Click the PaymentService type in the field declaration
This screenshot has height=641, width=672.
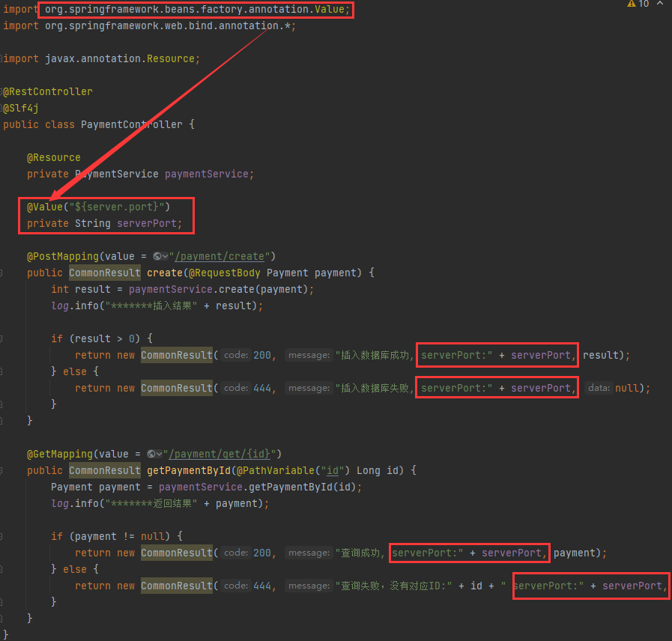pos(117,174)
